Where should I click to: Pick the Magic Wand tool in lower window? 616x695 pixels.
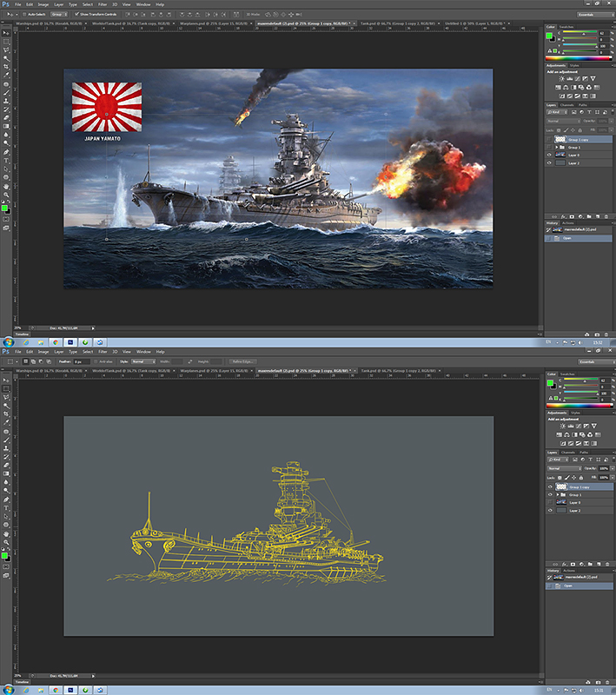[6, 406]
